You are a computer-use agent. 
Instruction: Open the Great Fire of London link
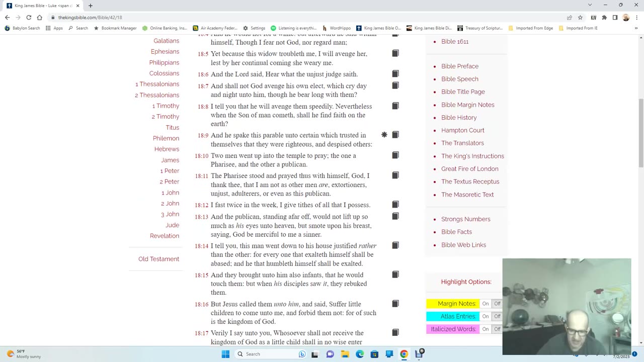tap(470, 169)
